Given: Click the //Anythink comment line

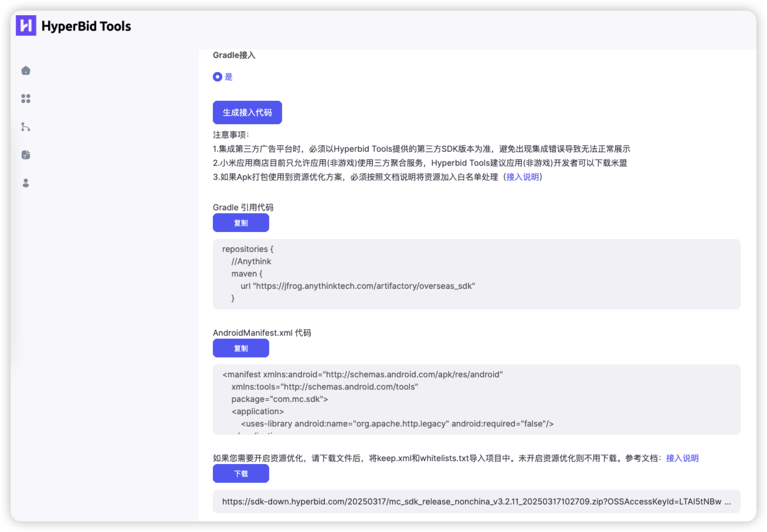Looking at the screenshot, I should coord(252,261).
